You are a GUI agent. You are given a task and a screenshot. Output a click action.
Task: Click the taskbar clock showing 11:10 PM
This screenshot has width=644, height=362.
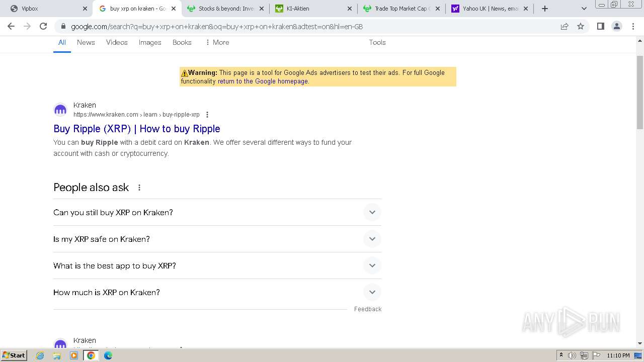618,355
